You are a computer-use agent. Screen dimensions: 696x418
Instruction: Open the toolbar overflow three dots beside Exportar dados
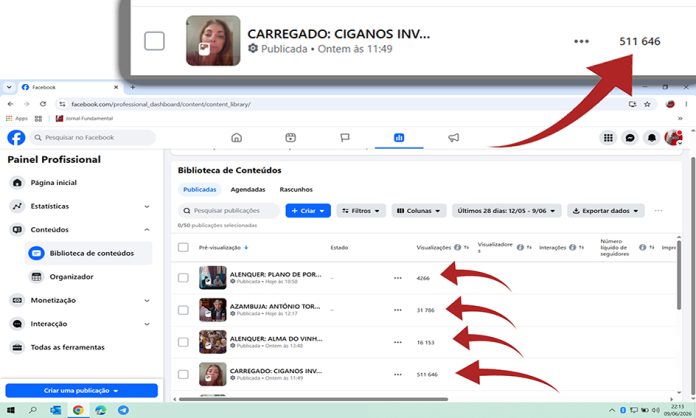658,210
